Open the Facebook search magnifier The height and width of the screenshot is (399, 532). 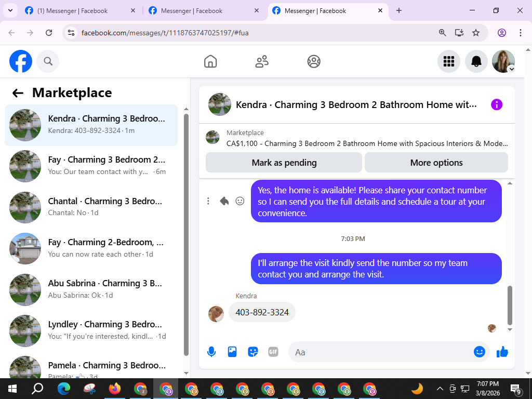tap(48, 61)
